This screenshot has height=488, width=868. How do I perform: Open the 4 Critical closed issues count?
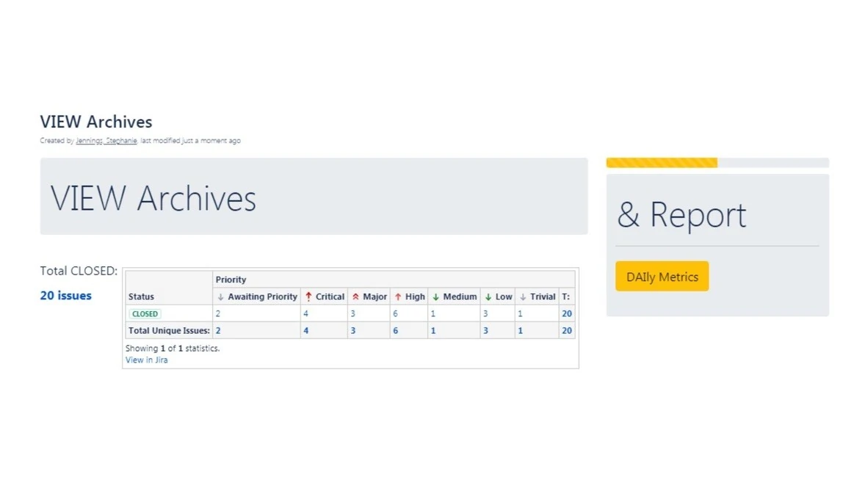[306, 313]
